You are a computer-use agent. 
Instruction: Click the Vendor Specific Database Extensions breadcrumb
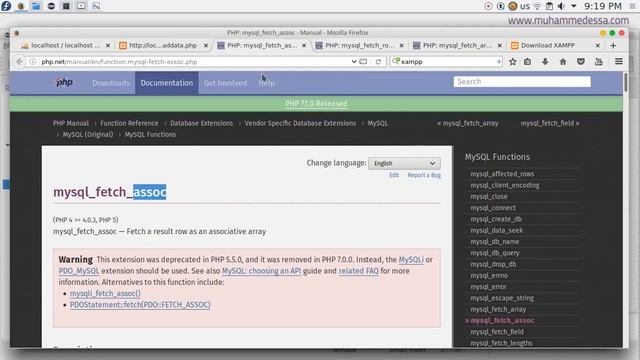(300, 123)
